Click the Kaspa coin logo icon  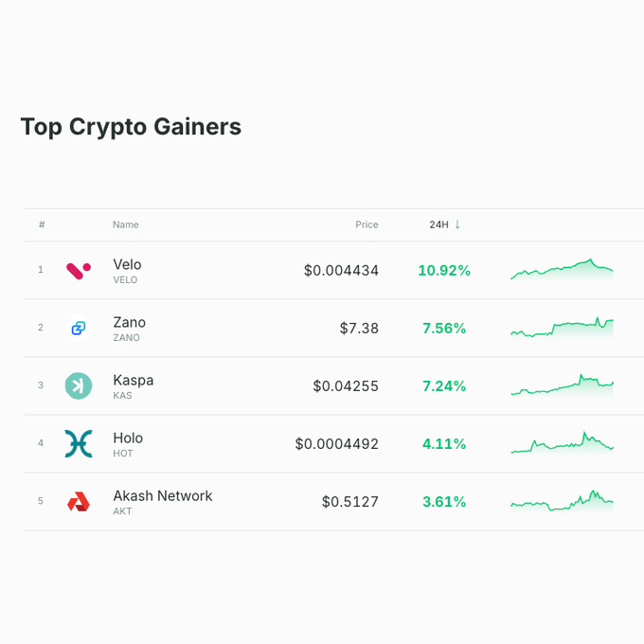pyautogui.click(x=79, y=385)
